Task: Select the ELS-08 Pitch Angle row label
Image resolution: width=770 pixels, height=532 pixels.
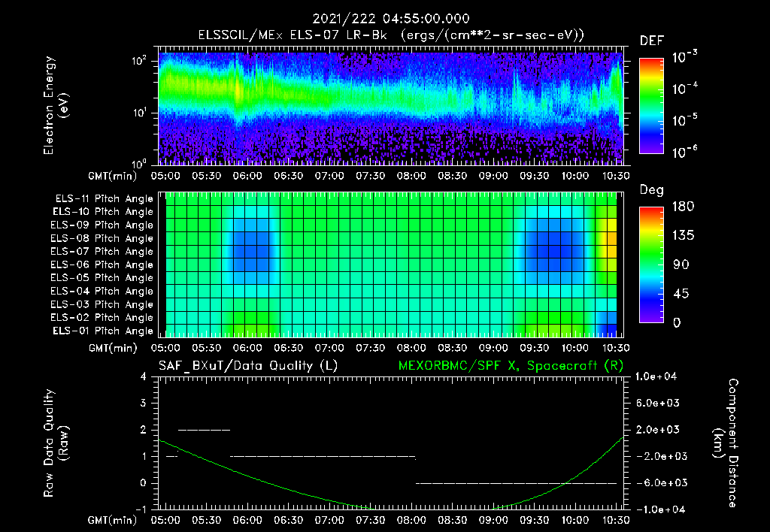Action: (x=102, y=238)
